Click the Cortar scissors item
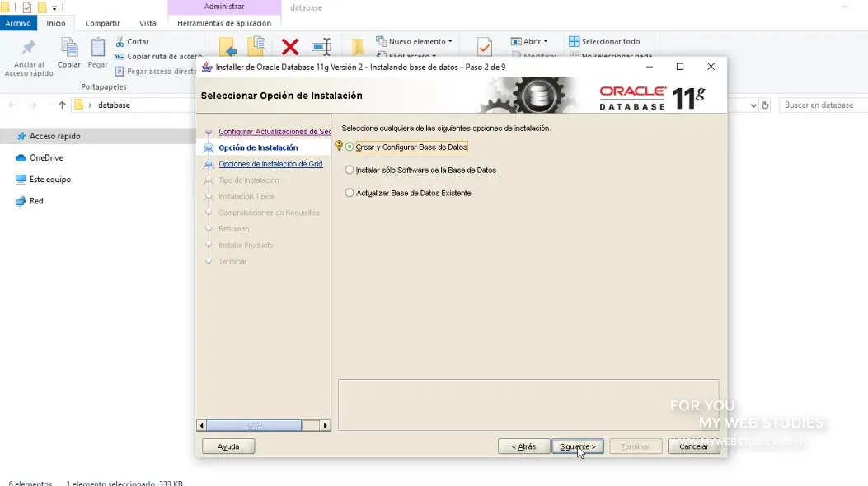This screenshot has height=486, width=868. pos(133,41)
